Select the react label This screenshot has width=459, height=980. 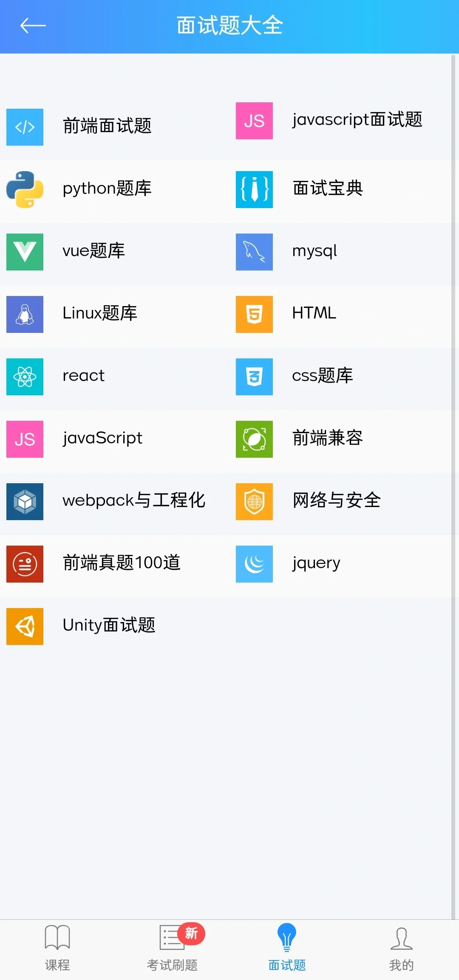(x=83, y=376)
